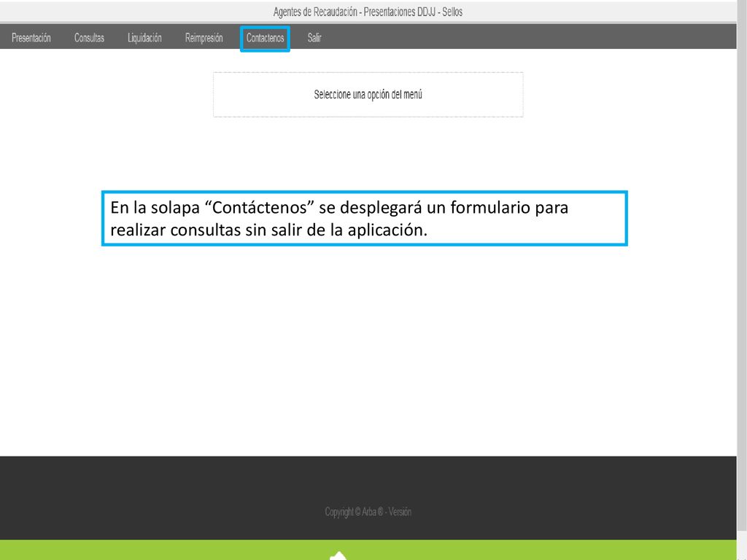
Task: Click the vertical scrollbar on the right
Action: click(742, 267)
